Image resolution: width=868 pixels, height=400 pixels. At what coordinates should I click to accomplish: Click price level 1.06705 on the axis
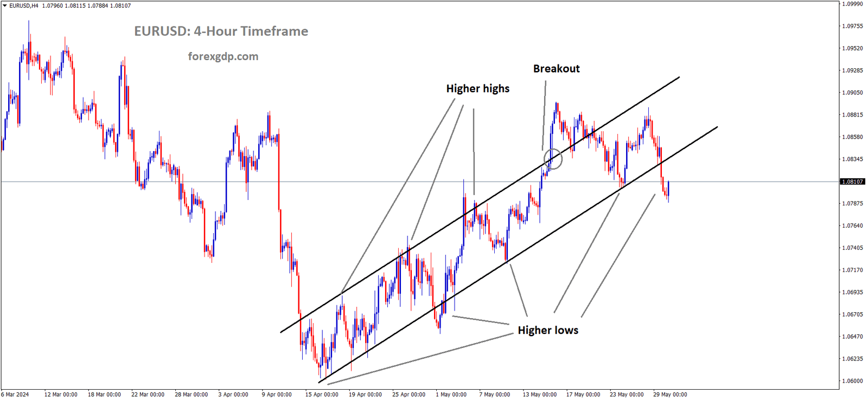[852, 314]
